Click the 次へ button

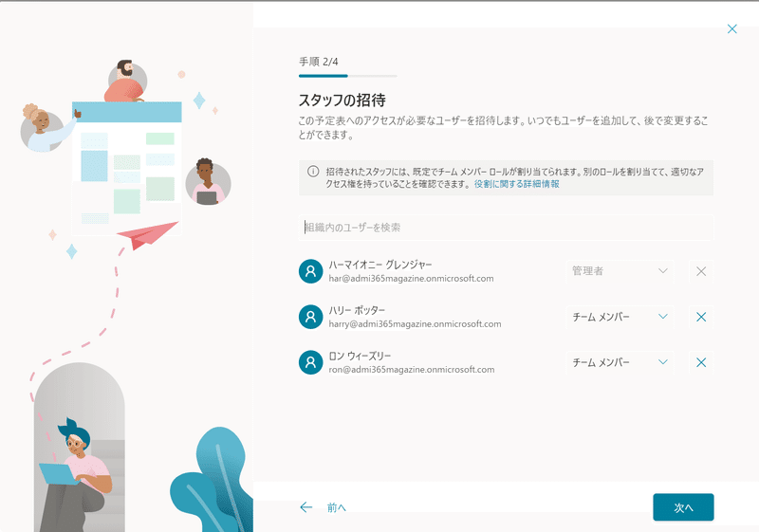683,507
